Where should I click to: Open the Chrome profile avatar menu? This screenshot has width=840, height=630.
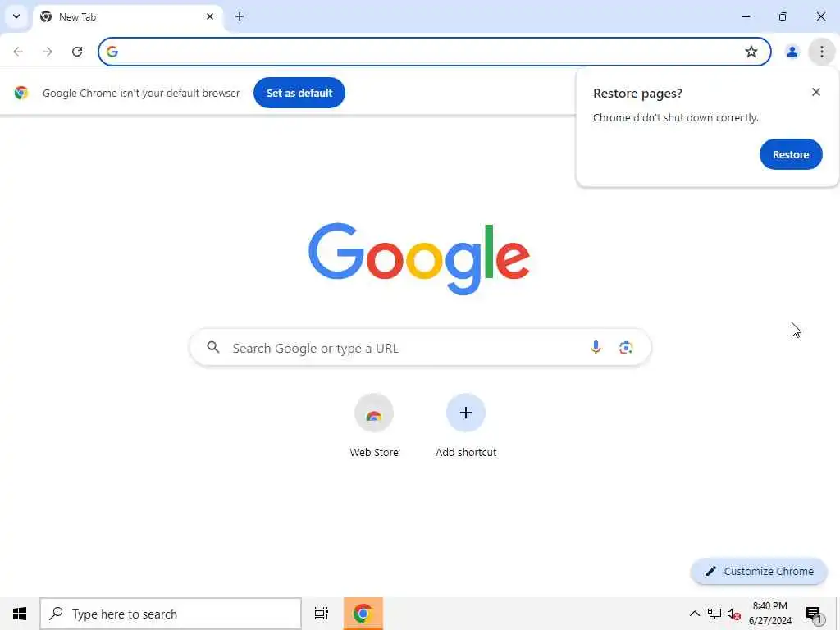[792, 52]
